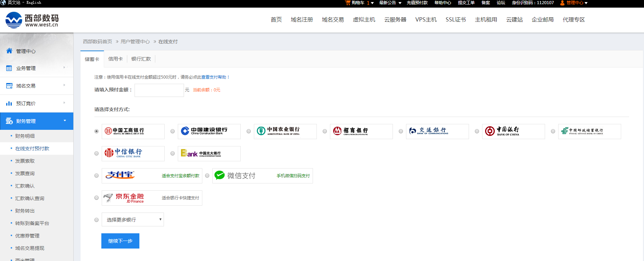The width and height of the screenshot is (644, 261).
Task: Open 发票索取 in the sidebar
Action: click(25, 161)
